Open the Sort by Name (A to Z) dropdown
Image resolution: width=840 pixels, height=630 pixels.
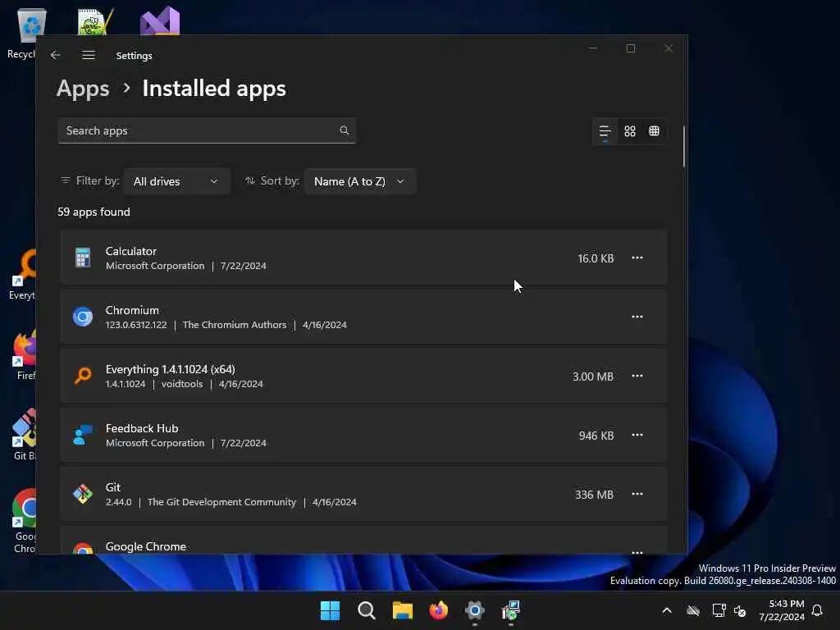(x=359, y=181)
